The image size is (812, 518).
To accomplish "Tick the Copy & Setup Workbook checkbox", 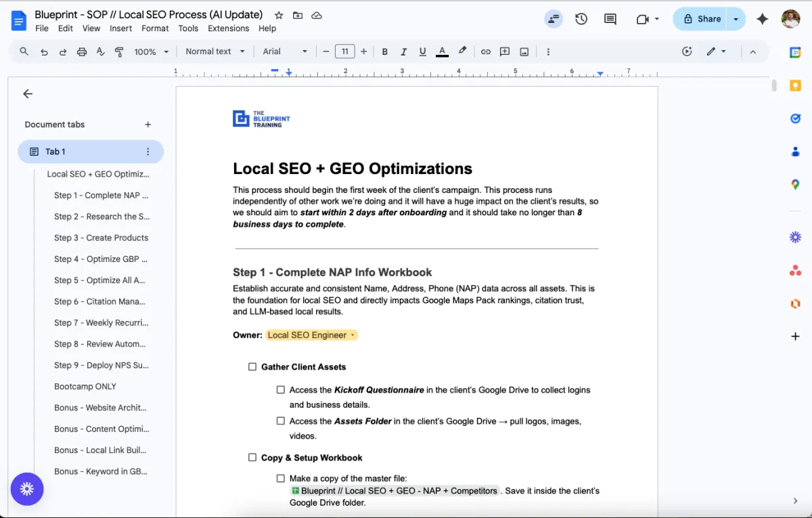I will 252,458.
